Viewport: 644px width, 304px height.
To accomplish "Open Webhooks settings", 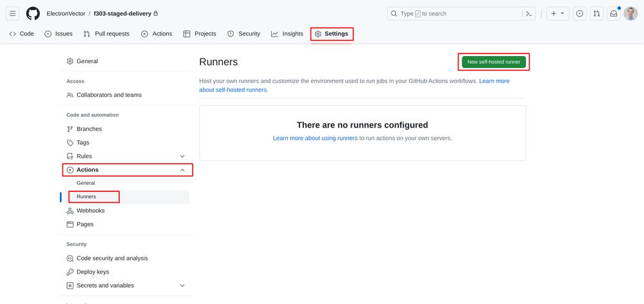I will pos(126,211).
